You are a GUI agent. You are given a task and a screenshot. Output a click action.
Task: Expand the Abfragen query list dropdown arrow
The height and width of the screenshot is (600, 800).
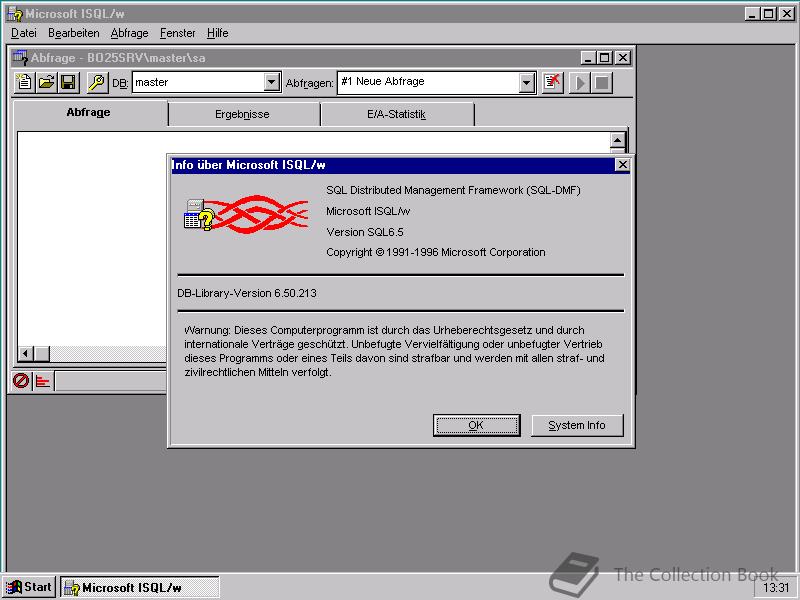527,82
